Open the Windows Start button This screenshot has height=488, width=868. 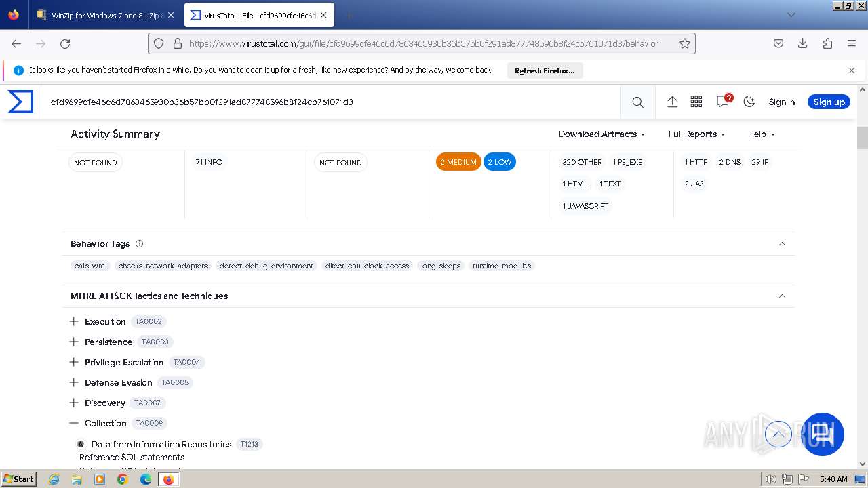(19, 479)
